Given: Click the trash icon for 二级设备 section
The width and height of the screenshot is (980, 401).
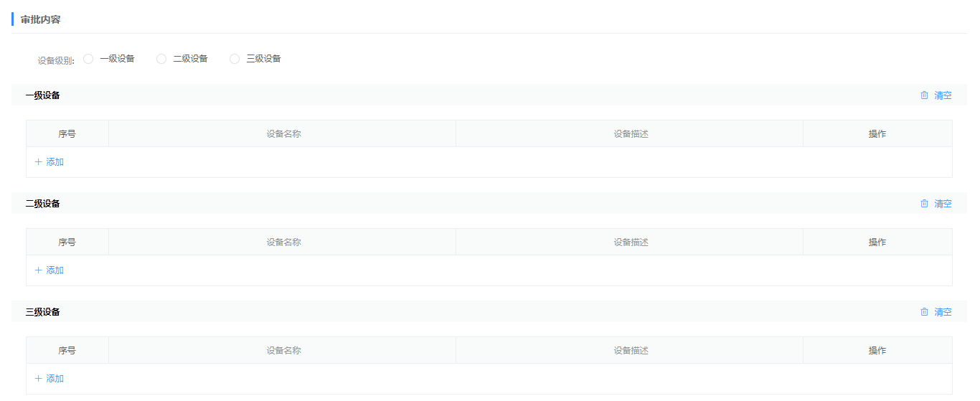Looking at the screenshot, I should [924, 204].
